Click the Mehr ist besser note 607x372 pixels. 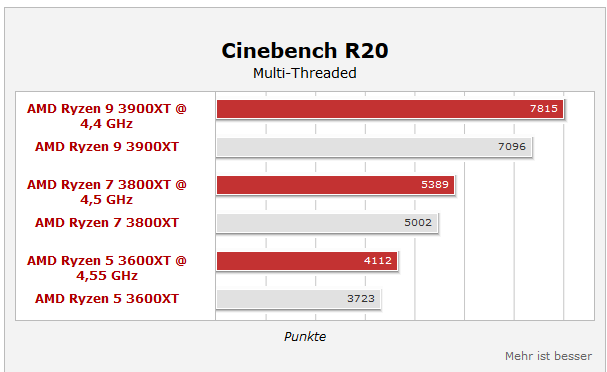548,356
